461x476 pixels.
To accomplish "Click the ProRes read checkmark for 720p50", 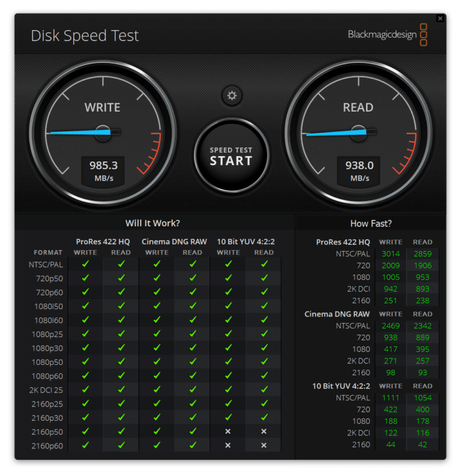I will 121,278.
